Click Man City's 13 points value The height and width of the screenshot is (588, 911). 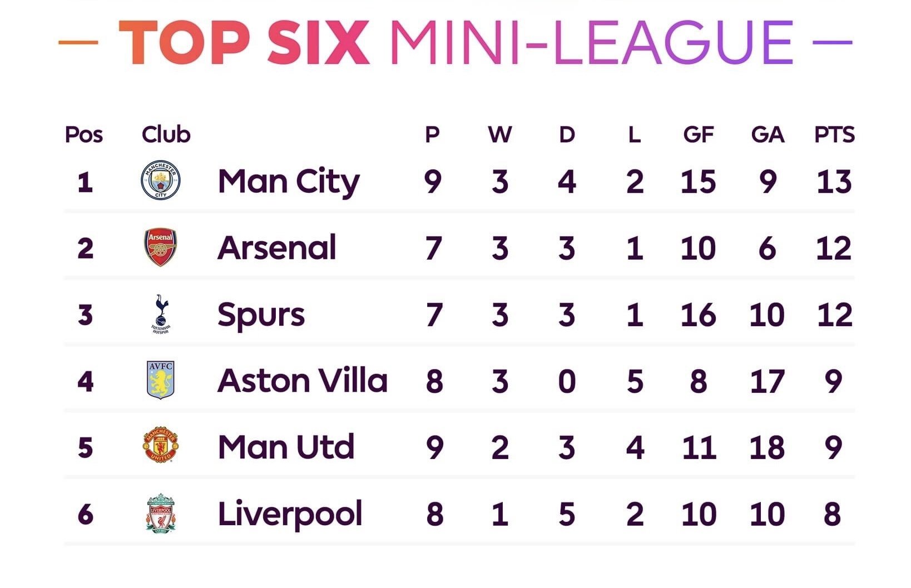pyautogui.click(x=834, y=182)
